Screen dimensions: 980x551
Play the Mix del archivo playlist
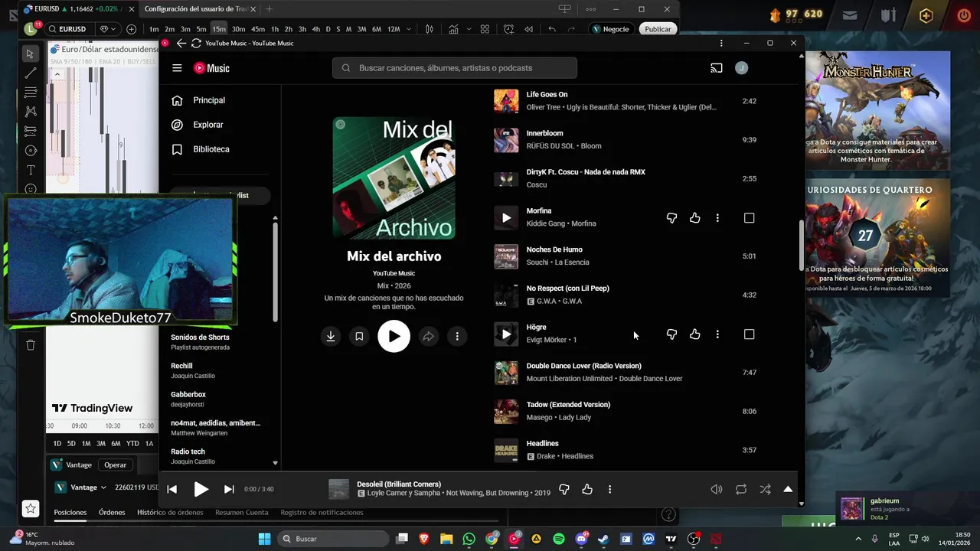tap(394, 336)
